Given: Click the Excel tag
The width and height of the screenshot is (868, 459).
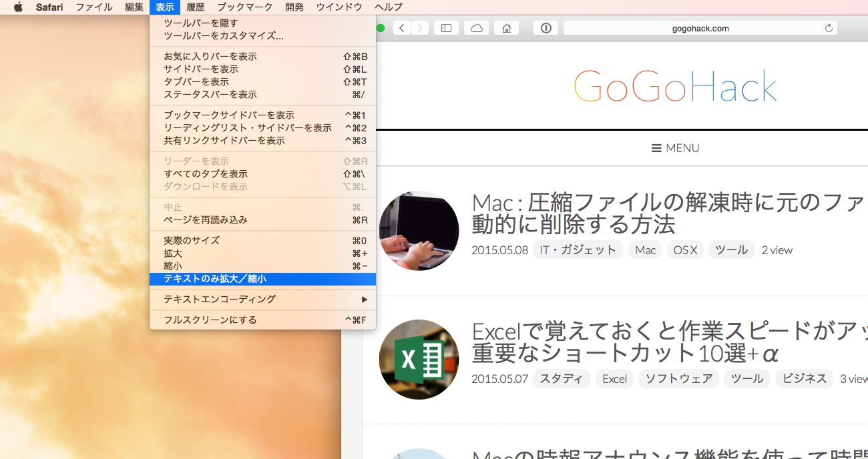Looking at the screenshot, I should (614, 379).
